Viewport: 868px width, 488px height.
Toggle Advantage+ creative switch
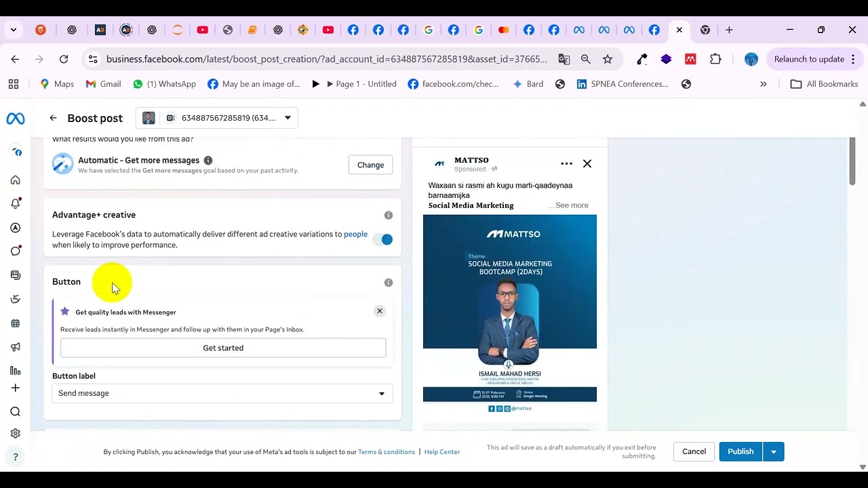coord(383,239)
